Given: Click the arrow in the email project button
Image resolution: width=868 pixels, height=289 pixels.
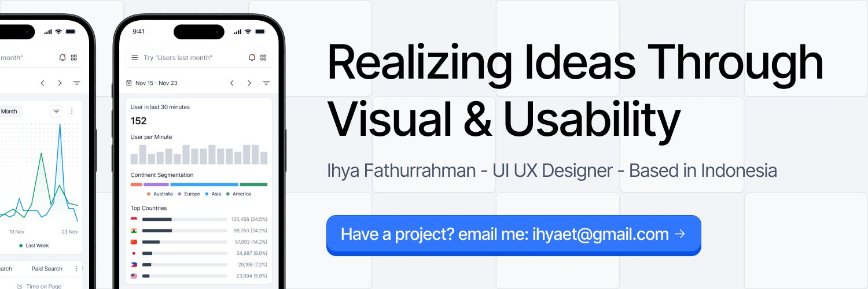Looking at the screenshot, I should [x=681, y=234].
